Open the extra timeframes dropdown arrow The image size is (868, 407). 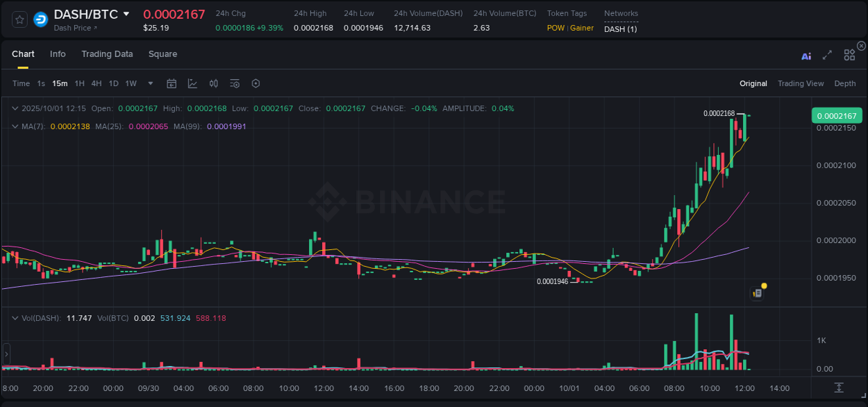[149, 83]
